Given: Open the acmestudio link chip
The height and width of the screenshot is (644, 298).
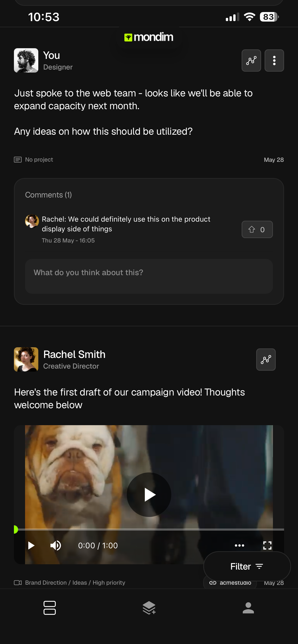Looking at the screenshot, I should (230, 583).
